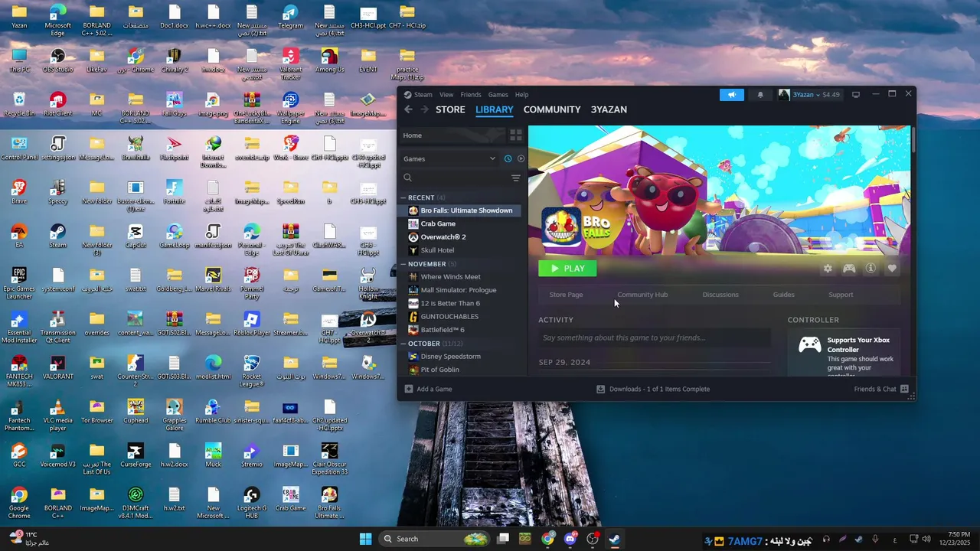Viewport: 980px width, 551px height.
Task: Select Skull Hotel in library list
Action: [437, 250]
